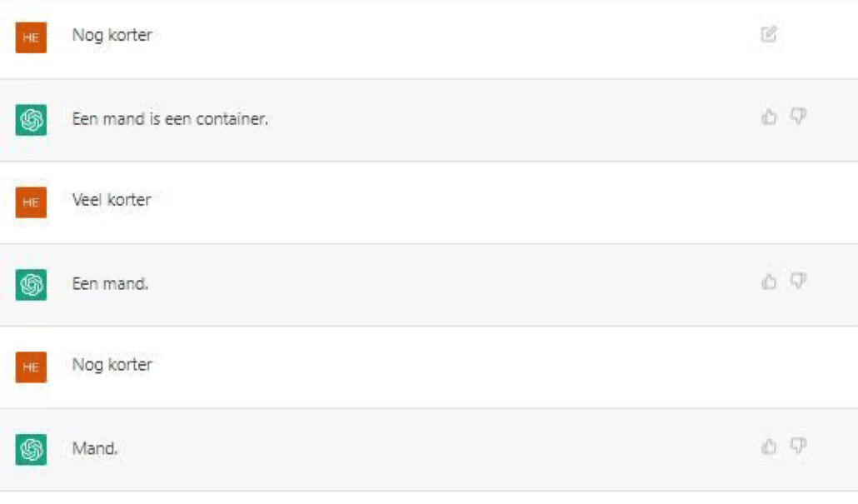Thumbs down the 'Een mand is een container.' reply
This screenshot has height=504, width=858.
(798, 117)
